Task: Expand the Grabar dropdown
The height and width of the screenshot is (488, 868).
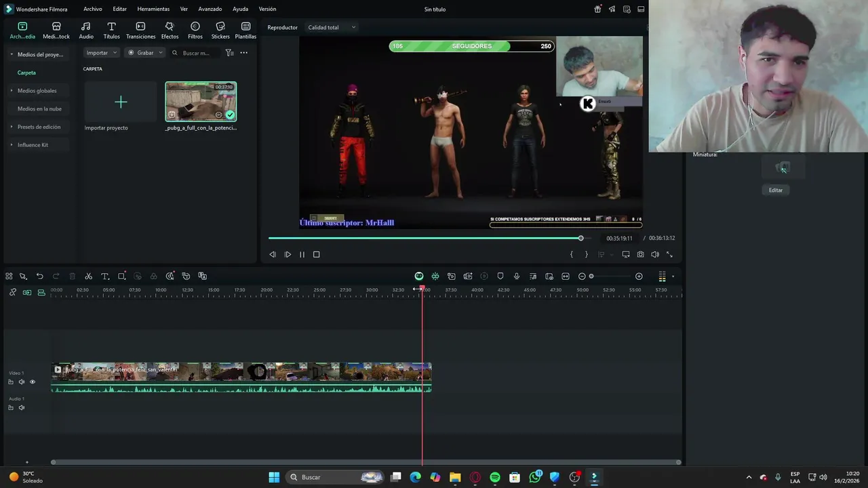Action: coord(145,53)
